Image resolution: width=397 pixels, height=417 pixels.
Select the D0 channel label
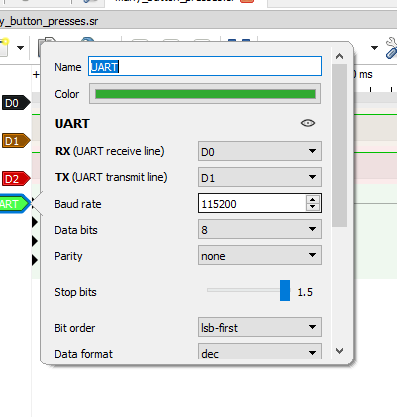point(16,103)
